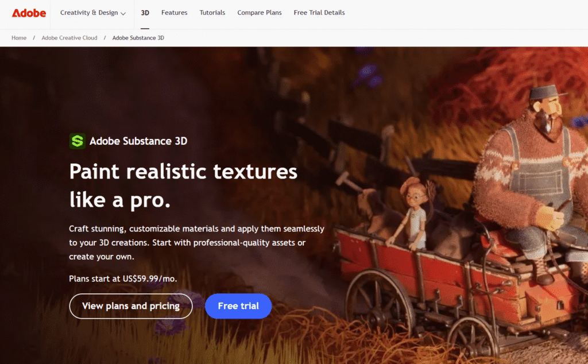588x364 pixels.
Task: Click View plans and pricing
Action: (130, 306)
